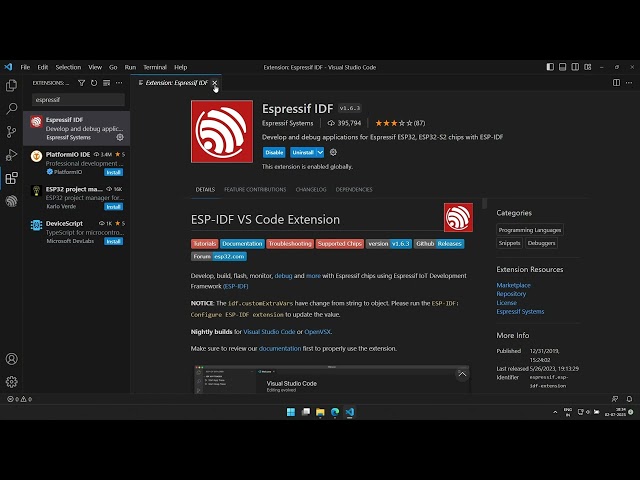This screenshot has height=480, width=640.
Task: Disable the Espressif IDF extension
Action: click(x=274, y=152)
